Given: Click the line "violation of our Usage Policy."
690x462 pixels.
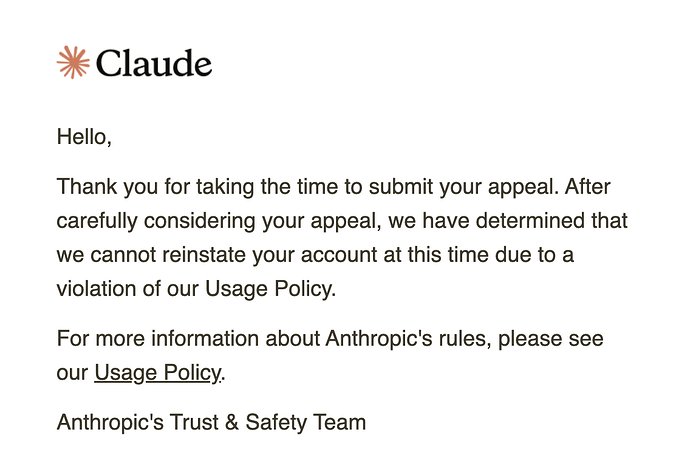Looking at the screenshot, I should click(x=196, y=289).
